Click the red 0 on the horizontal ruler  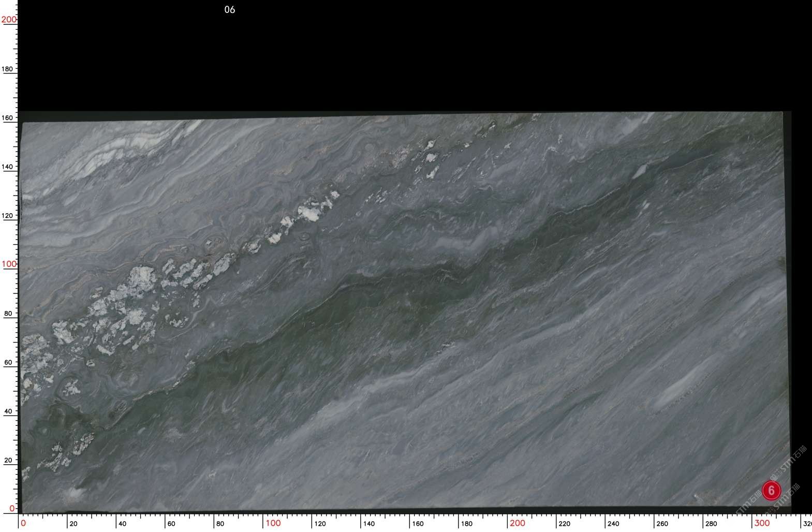[23, 523]
